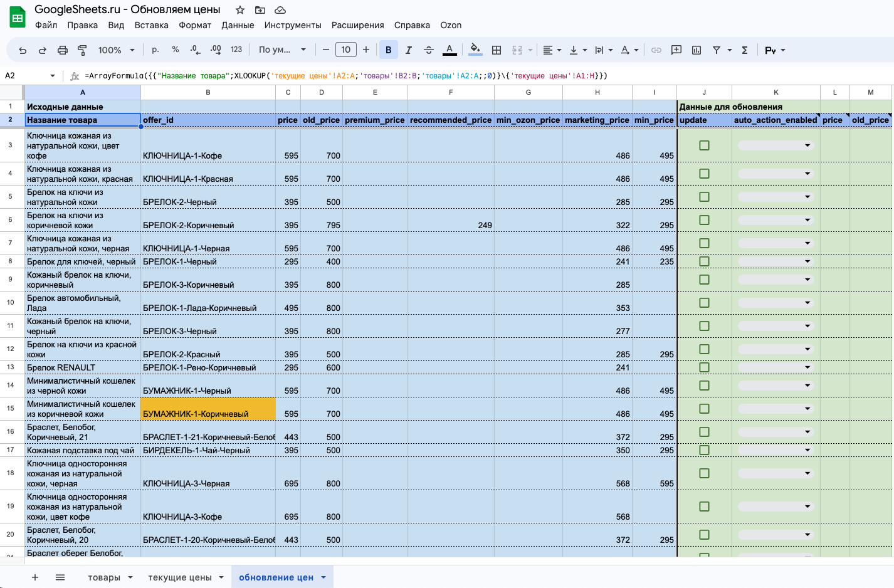Insert a chart from toolbar
This screenshot has height=588, width=894.
[x=697, y=50]
